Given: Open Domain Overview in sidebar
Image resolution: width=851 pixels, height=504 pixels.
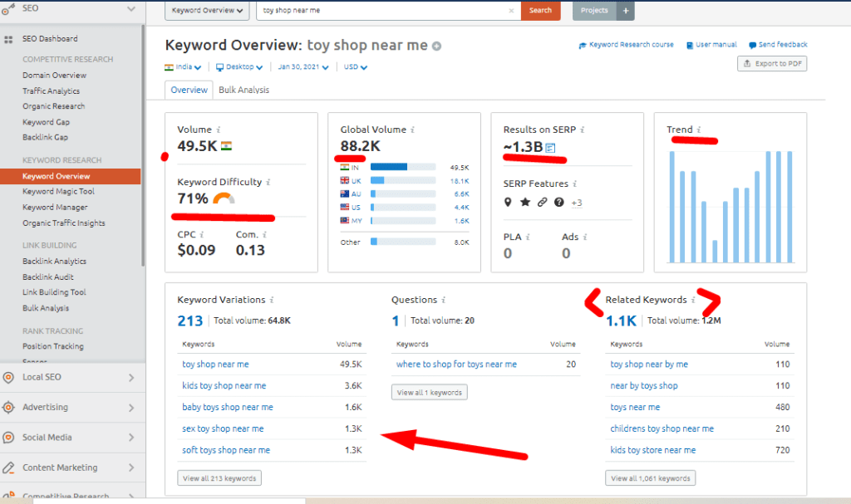Looking at the screenshot, I should (54, 76).
